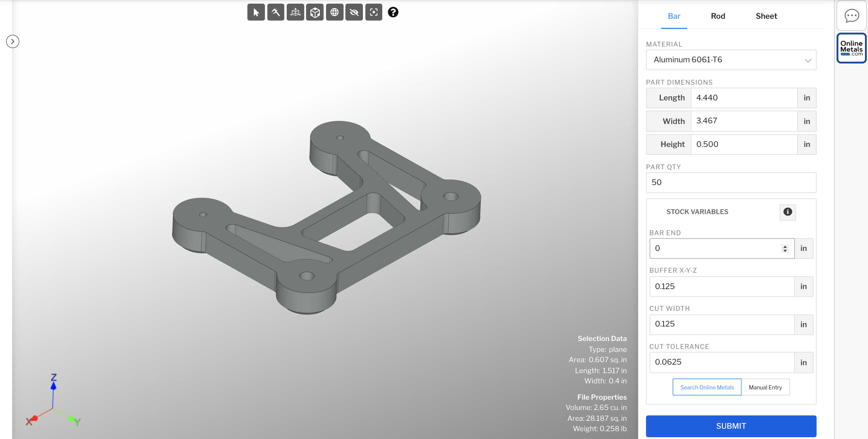Click the Submit button

click(x=731, y=426)
